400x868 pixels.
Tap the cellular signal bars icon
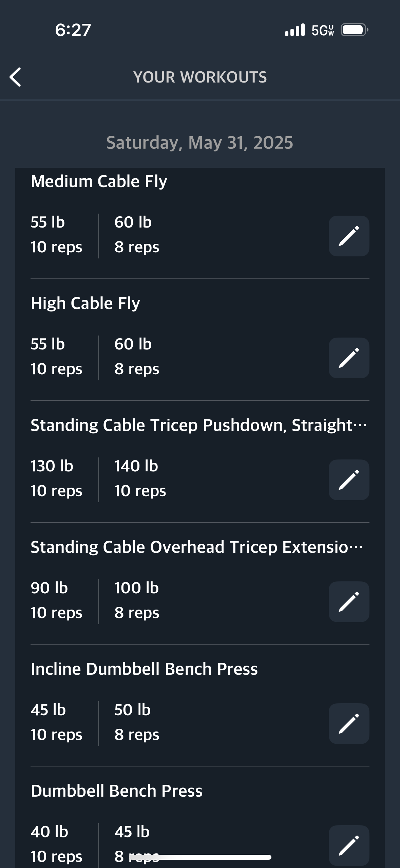[x=295, y=30]
